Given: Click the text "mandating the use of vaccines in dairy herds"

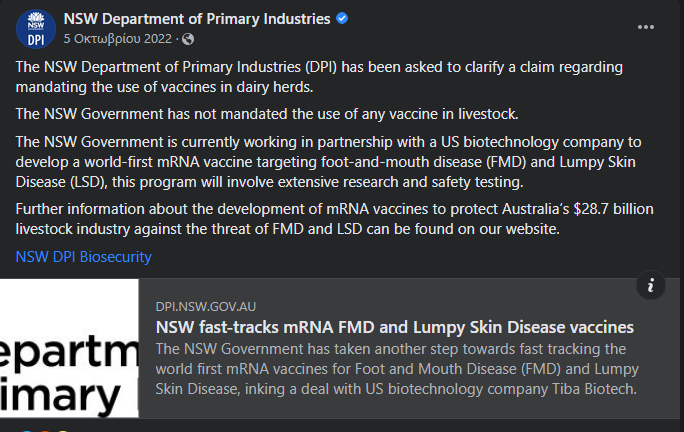Looking at the screenshot, I should [164, 87].
